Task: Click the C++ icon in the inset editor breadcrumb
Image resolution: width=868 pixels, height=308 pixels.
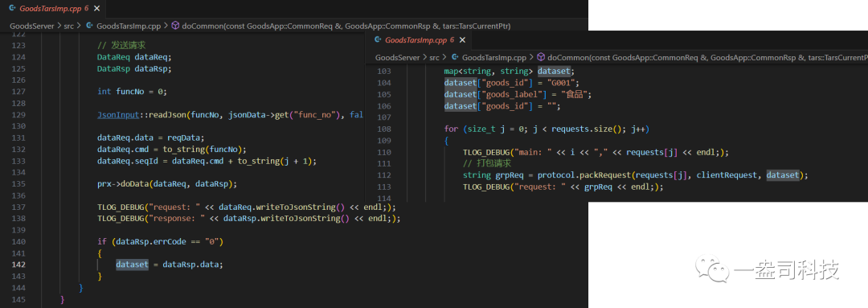Action: coord(455,57)
